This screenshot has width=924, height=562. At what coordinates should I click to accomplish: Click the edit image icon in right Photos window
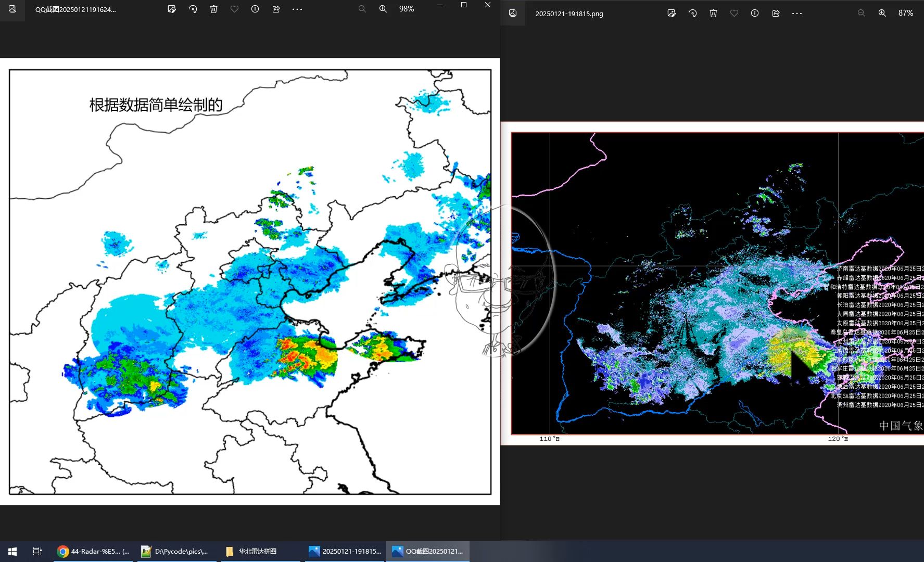pos(672,13)
